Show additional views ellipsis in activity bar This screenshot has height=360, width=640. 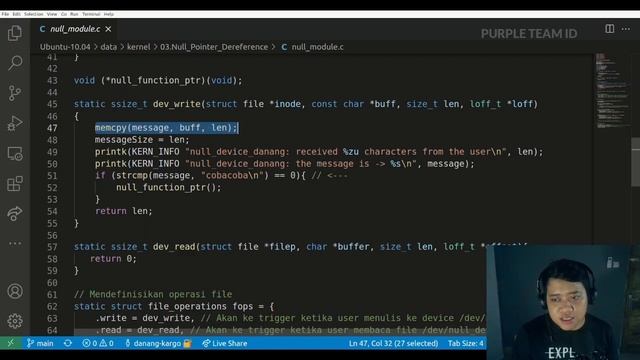point(15,243)
